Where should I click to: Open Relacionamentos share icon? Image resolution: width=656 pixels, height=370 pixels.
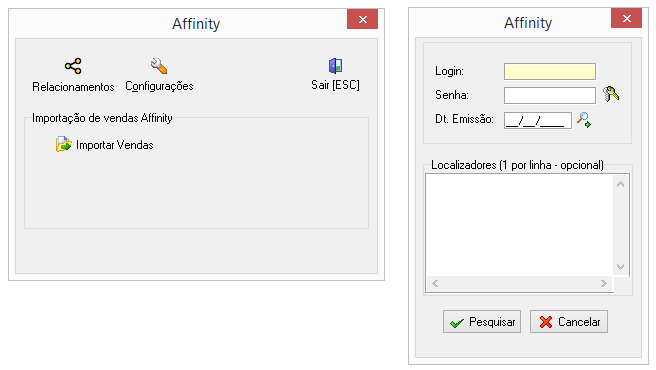point(73,66)
